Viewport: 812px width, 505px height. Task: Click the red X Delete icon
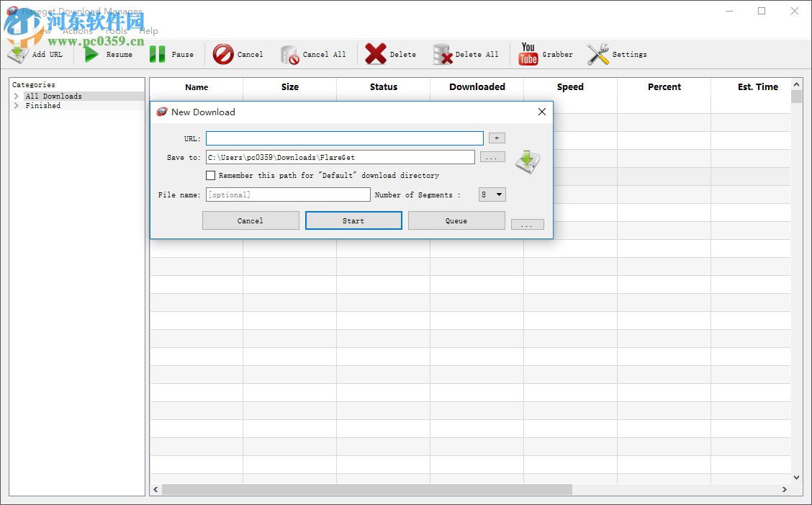(376, 54)
